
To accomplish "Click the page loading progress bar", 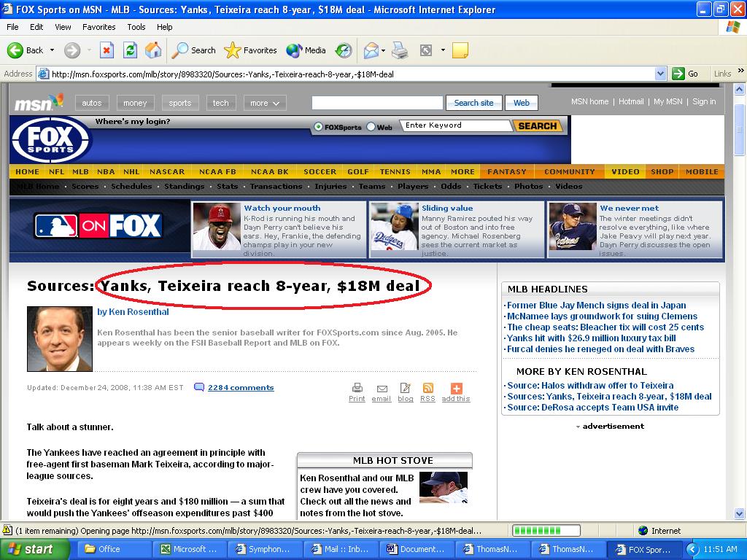I will [x=546, y=531].
